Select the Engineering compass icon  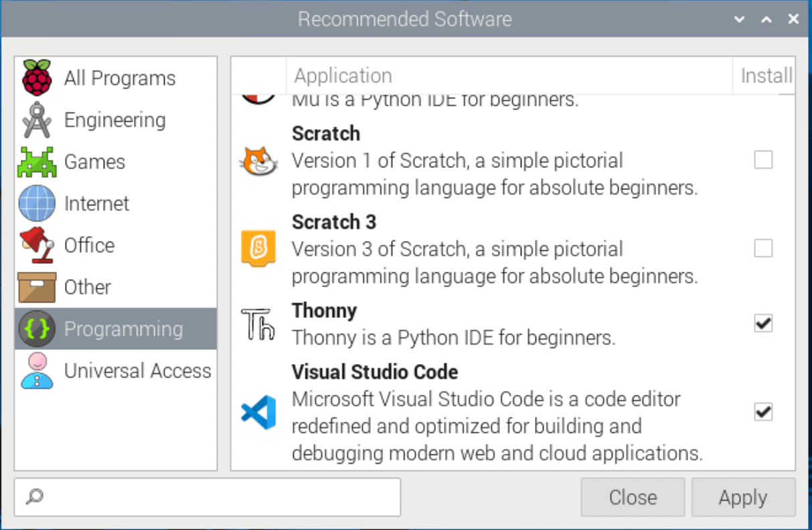(x=37, y=120)
